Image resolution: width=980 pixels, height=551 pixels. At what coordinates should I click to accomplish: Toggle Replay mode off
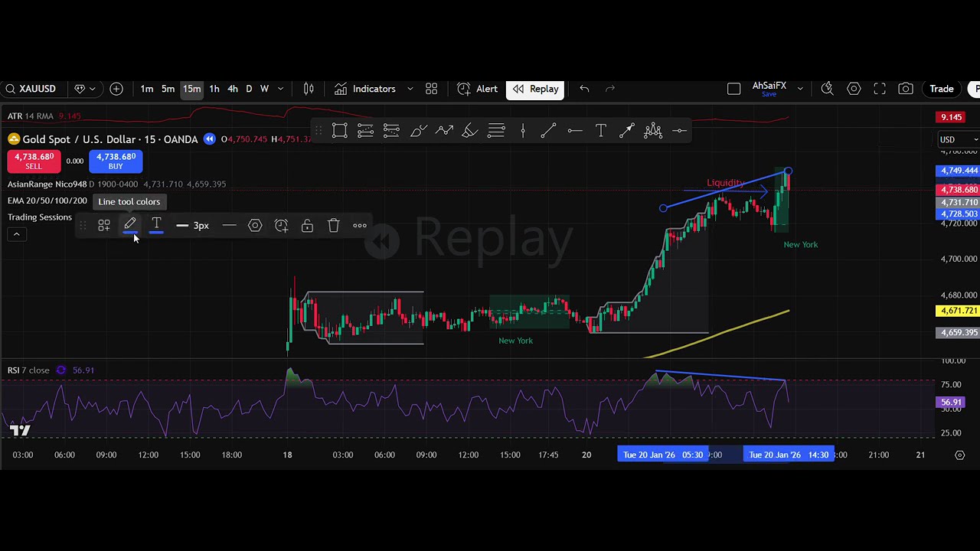(x=535, y=89)
